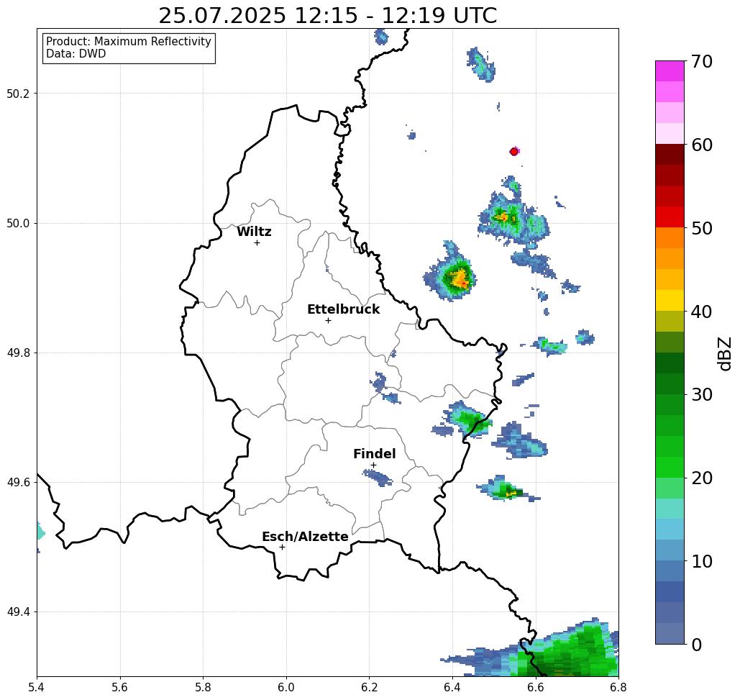This screenshot has height=700, width=740.
Task: Click the yellow 40 dBZ colorbar swatch
Action: 670,300
